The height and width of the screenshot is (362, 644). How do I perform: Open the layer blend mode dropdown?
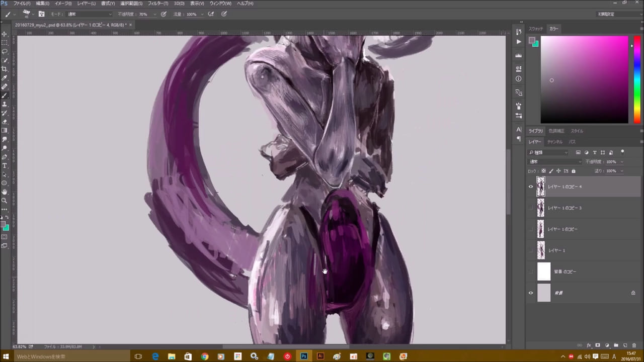[554, 162]
